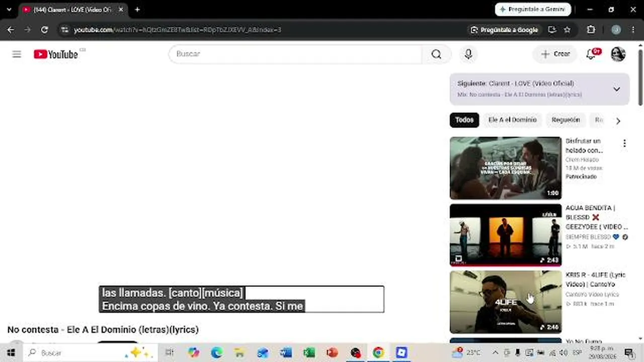The height and width of the screenshot is (362, 644).
Task: Open the Yo No Fumo video title
Action: [x=584, y=341]
